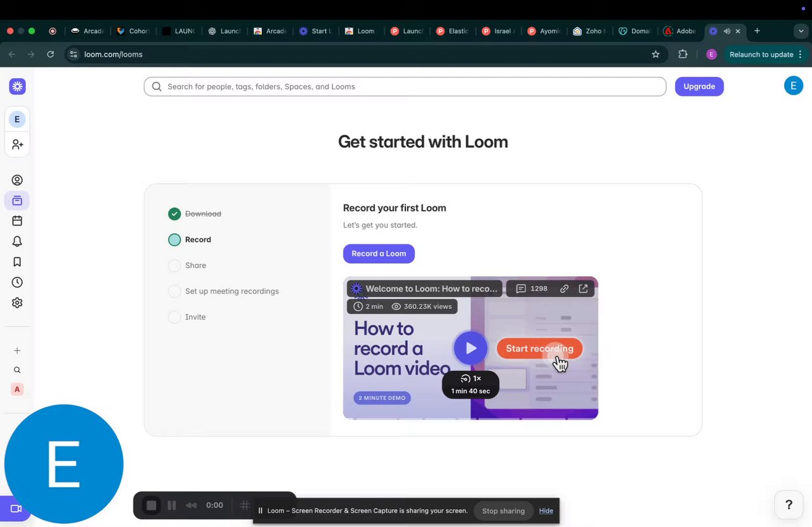Click the site information icon in address bar
This screenshot has height=527, width=812.
point(74,55)
